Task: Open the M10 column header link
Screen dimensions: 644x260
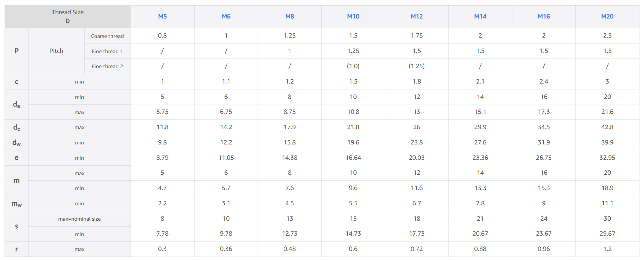Action: (353, 16)
